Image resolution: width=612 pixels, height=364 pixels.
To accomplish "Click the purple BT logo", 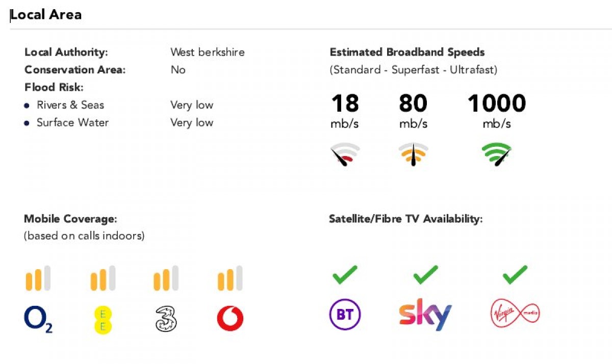I will (x=345, y=315).
